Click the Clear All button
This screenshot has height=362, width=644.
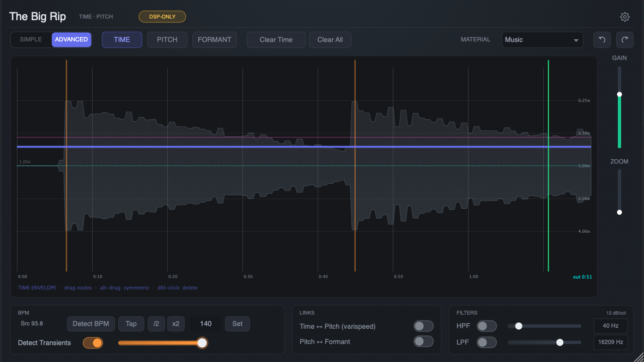pyautogui.click(x=330, y=40)
